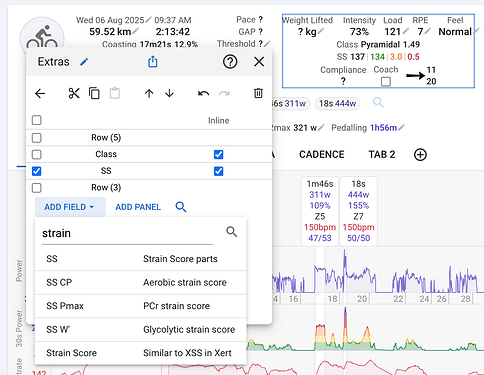Choose Strain Score Similar to XSS
484x375 pixels.
[140, 353]
